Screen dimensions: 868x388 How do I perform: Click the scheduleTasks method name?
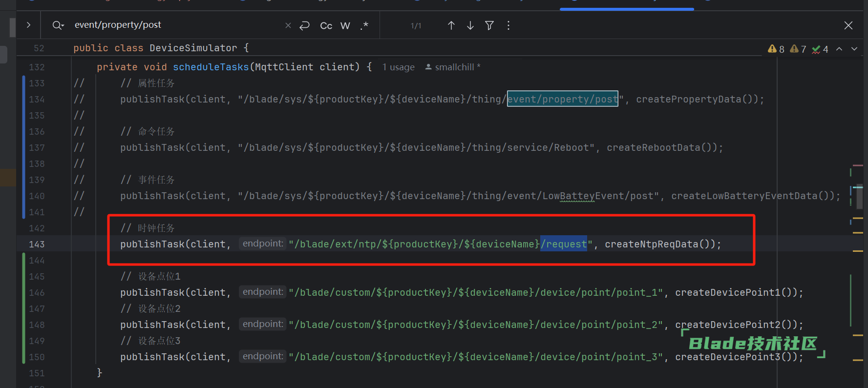tap(211, 67)
